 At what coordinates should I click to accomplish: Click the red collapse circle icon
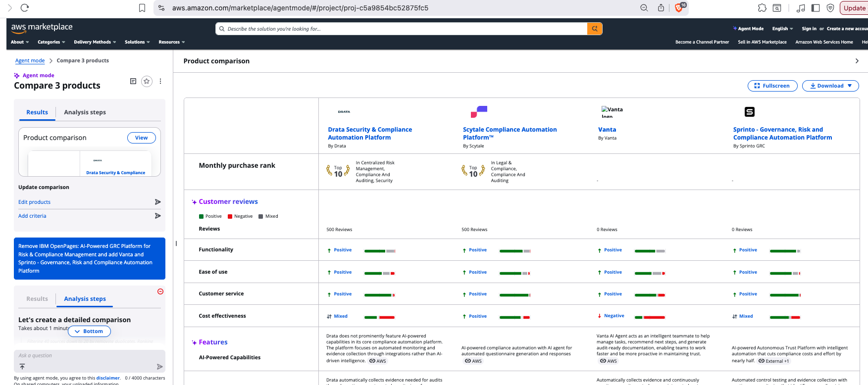click(160, 291)
